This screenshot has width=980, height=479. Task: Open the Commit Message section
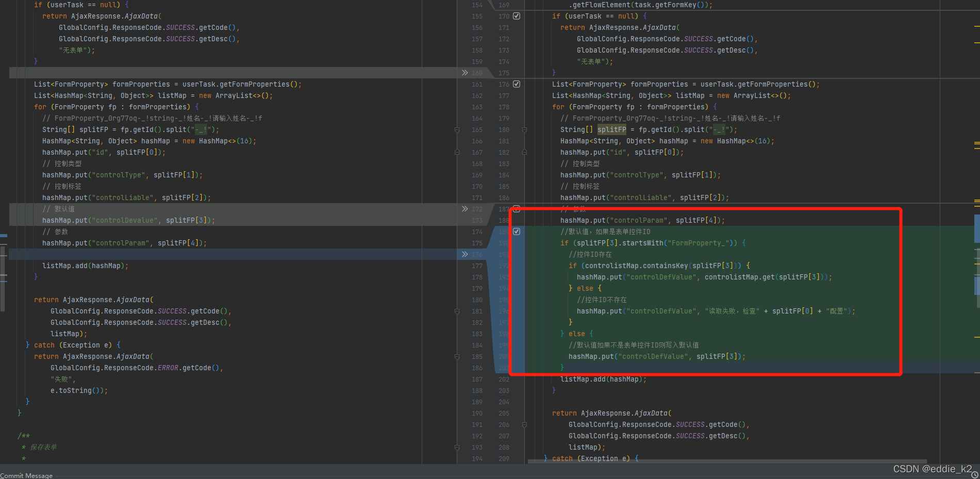26,475
